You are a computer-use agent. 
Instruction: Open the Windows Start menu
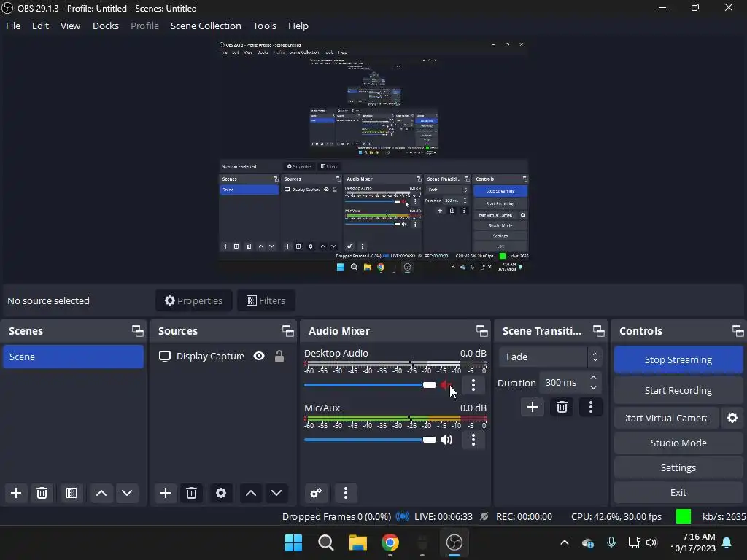tap(293, 542)
